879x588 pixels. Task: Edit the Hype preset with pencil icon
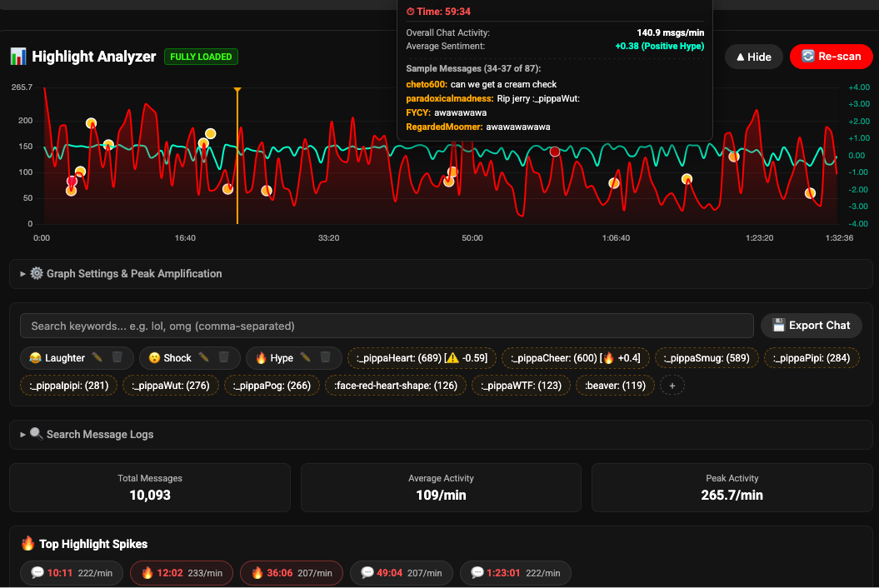point(306,357)
